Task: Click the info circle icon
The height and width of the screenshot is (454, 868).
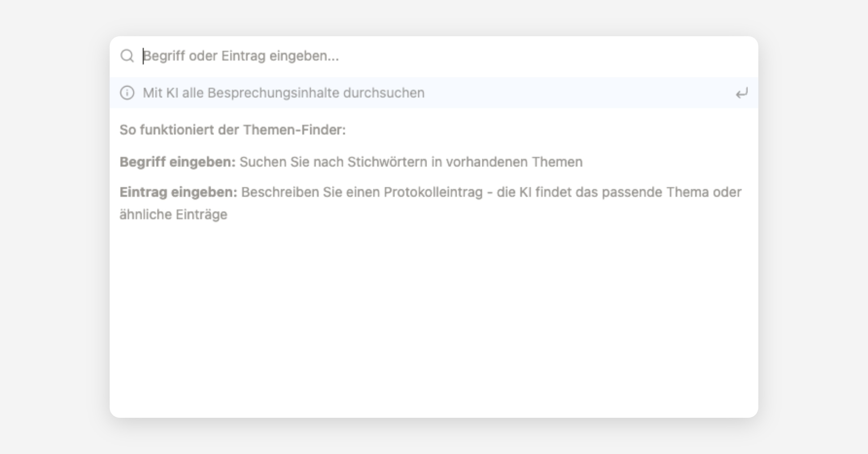Action: click(127, 93)
